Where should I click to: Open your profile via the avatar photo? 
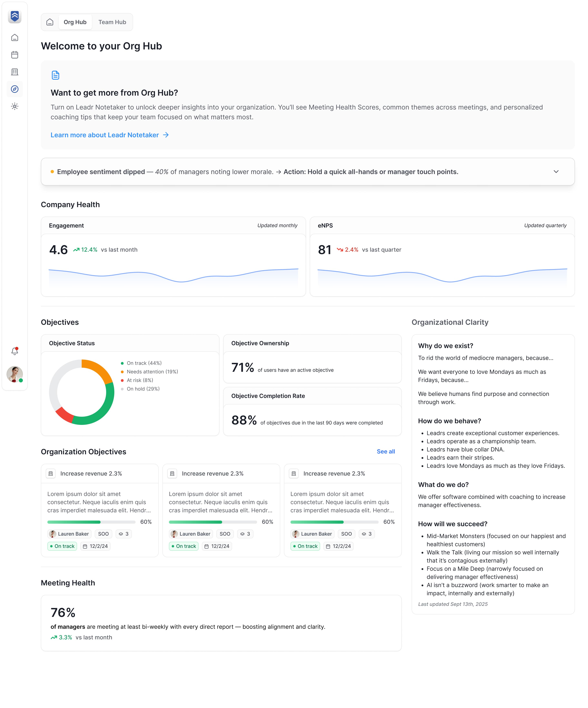coord(15,374)
